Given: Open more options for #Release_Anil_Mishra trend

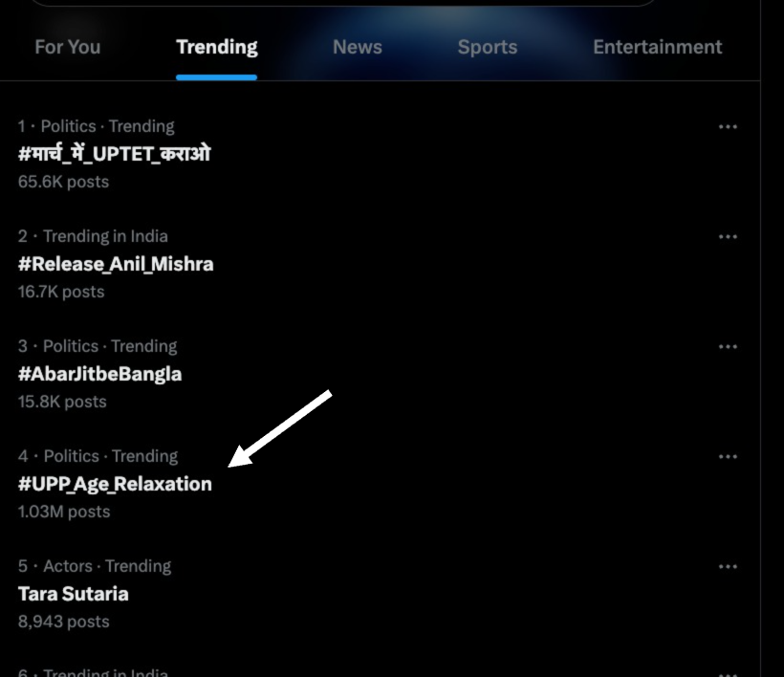Looking at the screenshot, I should click(728, 237).
